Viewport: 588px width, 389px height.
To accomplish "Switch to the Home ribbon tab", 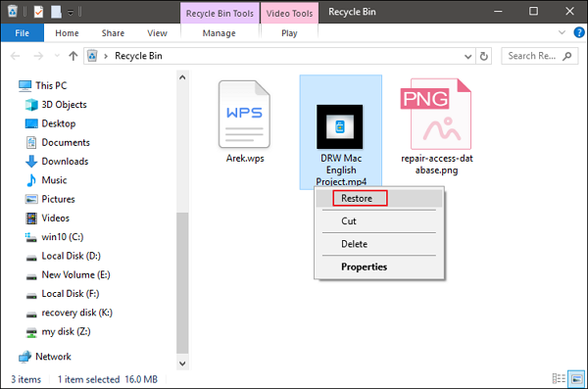I will pos(67,33).
